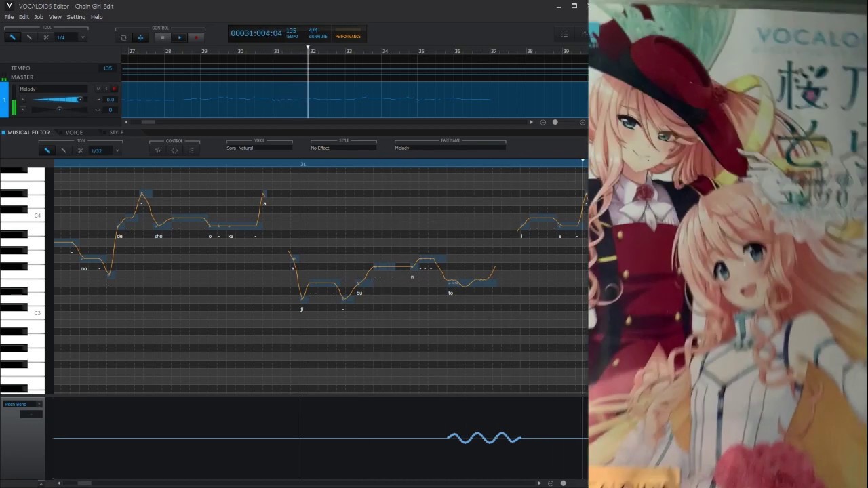Viewport: 868px width, 488px height.
Task: Open the Sora_Natural voice selector
Action: 260,148
